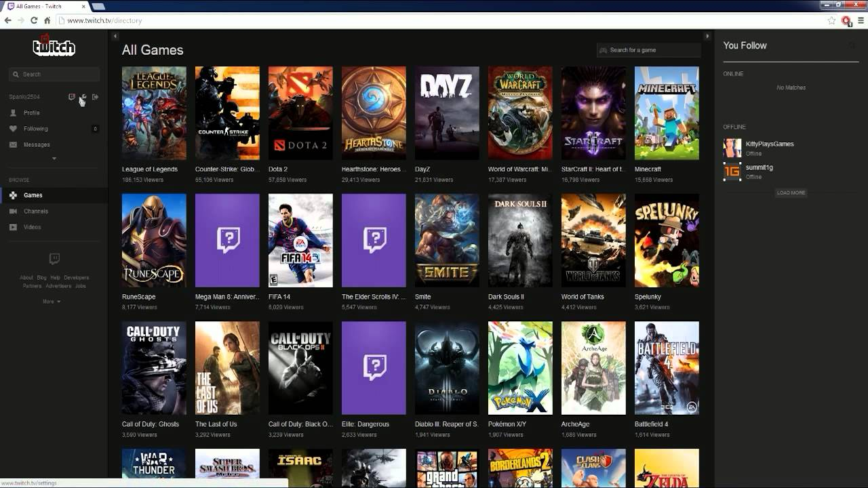Collapse the left sidebar arrow
The image size is (868, 488).
pos(115,36)
